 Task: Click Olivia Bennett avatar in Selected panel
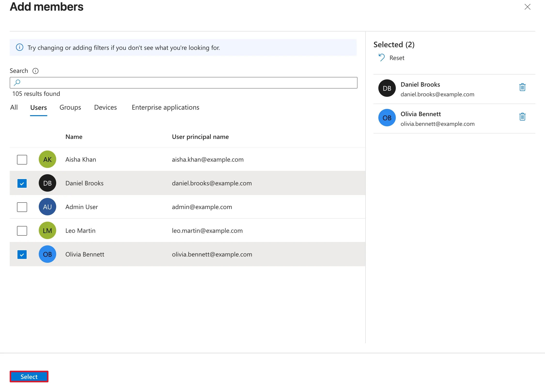click(387, 118)
